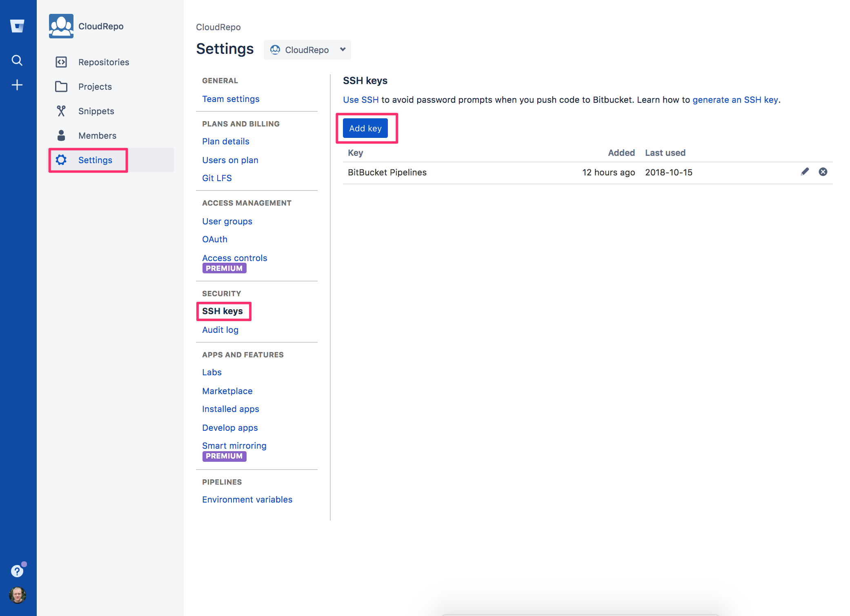Viewport: 850px width, 616px height.
Task: Click the Members person icon
Action: click(x=61, y=135)
